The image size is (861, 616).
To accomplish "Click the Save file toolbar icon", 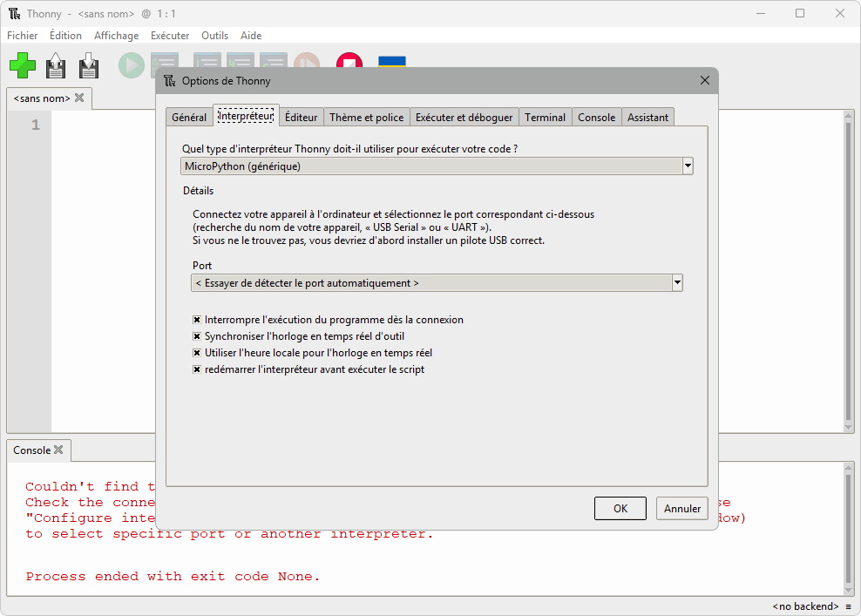I will (88, 66).
